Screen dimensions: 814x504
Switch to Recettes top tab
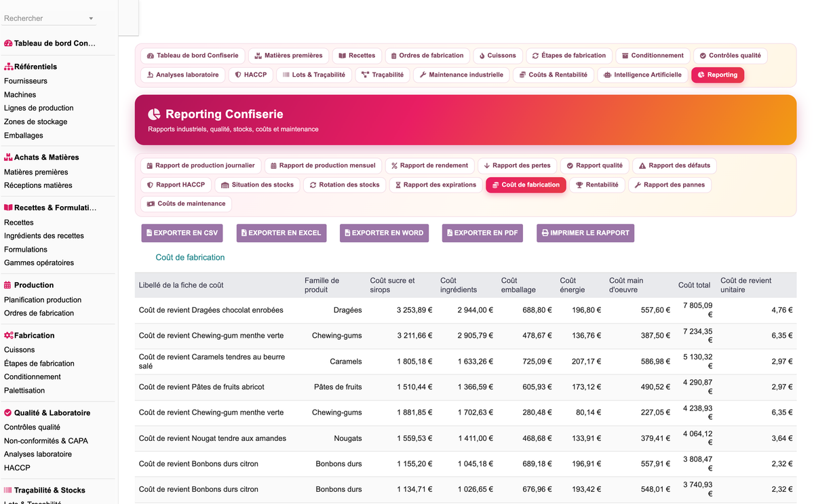[357, 56]
